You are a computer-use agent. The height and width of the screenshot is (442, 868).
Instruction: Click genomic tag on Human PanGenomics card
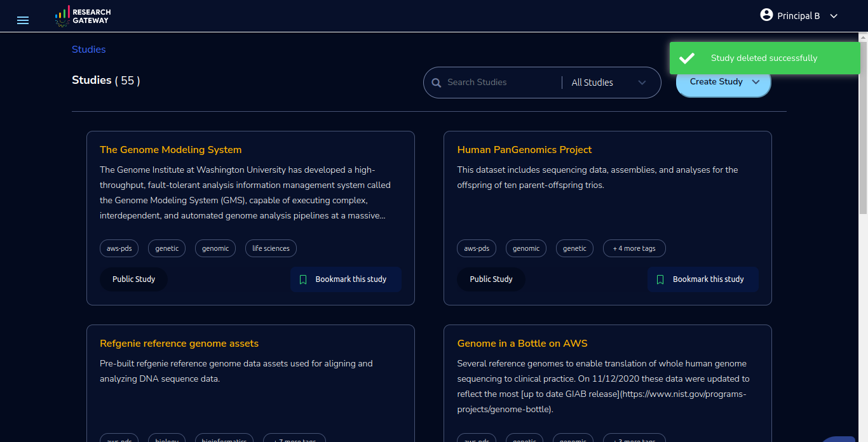point(526,248)
